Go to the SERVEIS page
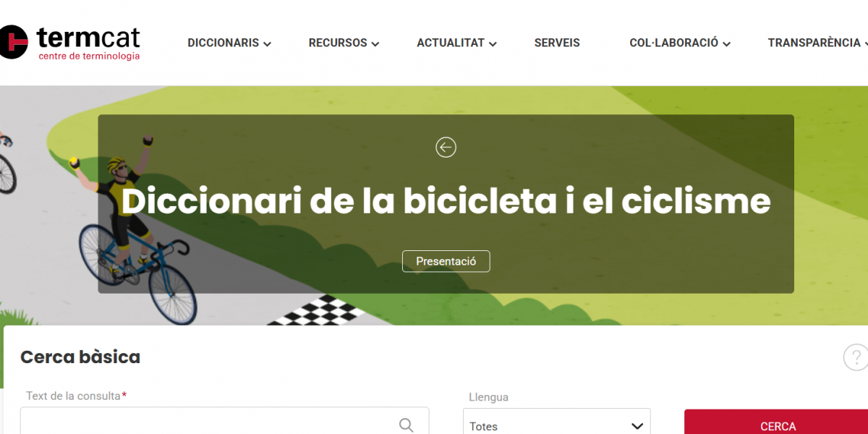868x434 pixels. point(557,43)
